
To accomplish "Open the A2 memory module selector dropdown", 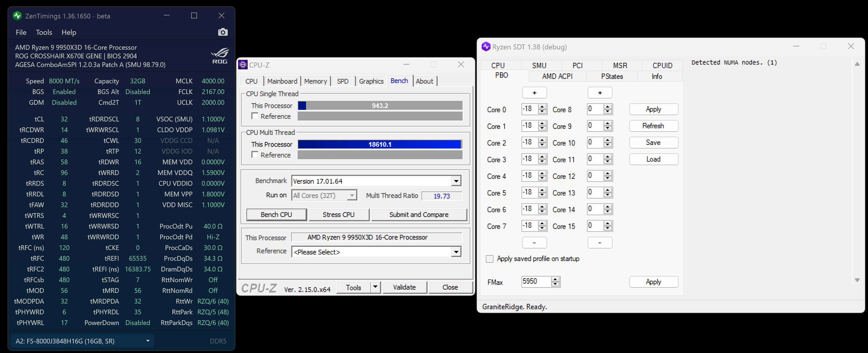I will [148, 341].
